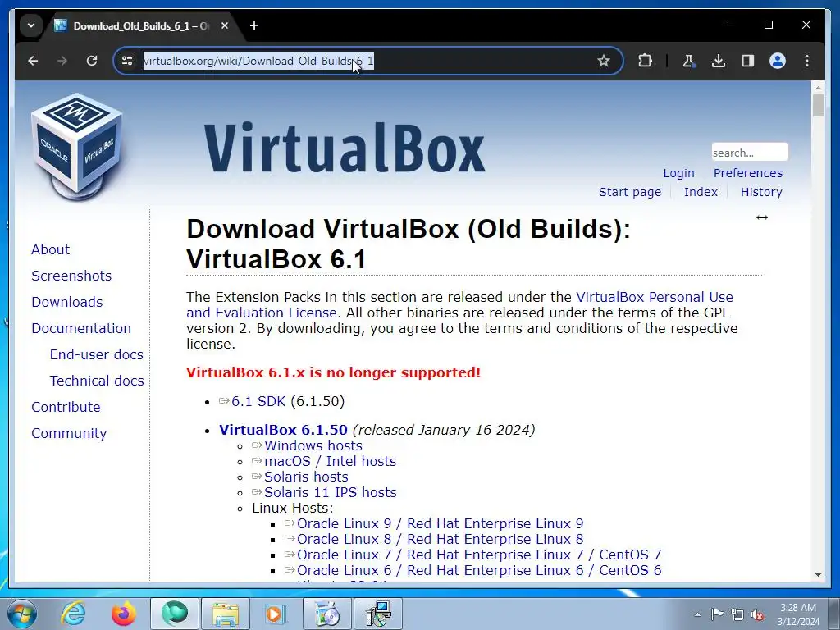
Task: Open the Preferences link
Action: pos(748,173)
